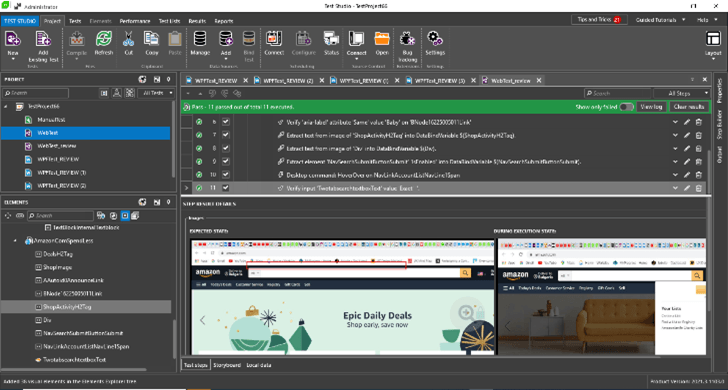Image resolution: width=728 pixels, height=390 pixels.
Task: Expand step 6 details chevron
Action: [x=676, y=122]
